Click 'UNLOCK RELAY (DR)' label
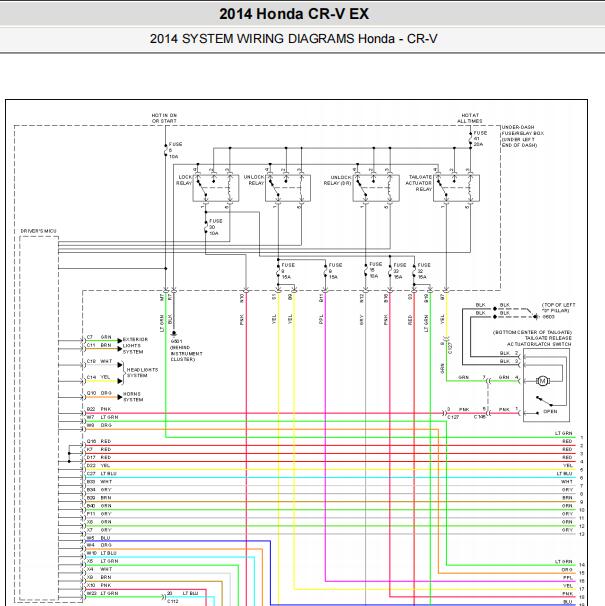Screen dimensions: 605x606 337,180
